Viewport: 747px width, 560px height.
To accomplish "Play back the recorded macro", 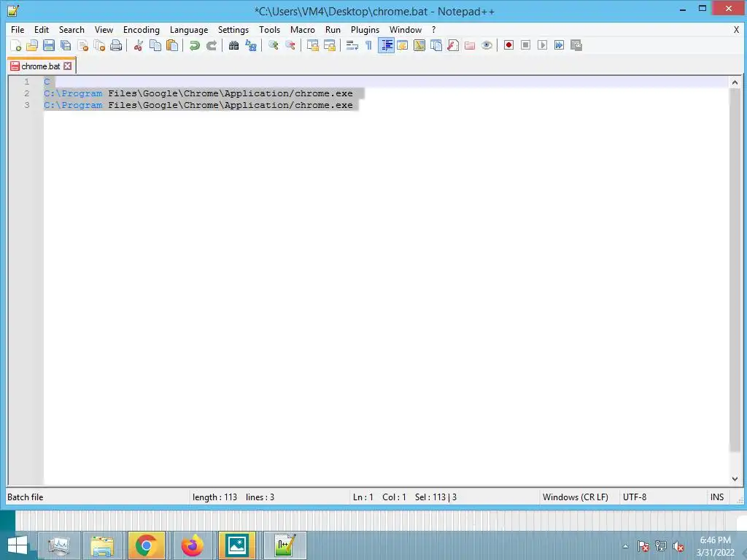I will (542, 45).
